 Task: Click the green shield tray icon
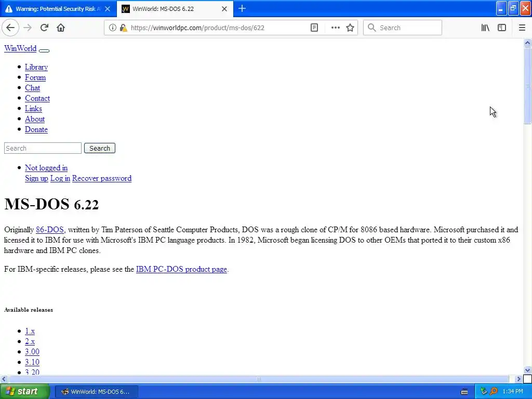[x=484, y=392]
